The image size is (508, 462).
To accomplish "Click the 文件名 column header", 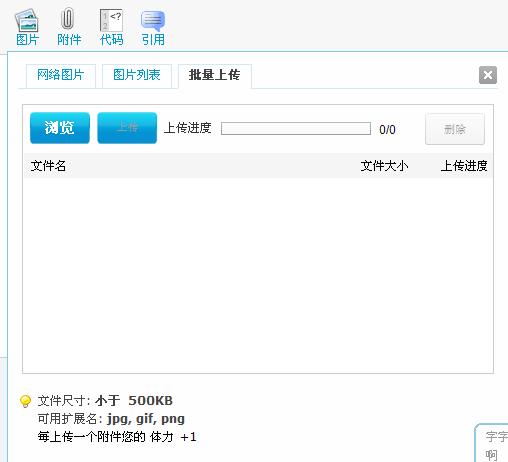I will pos(48,166).
